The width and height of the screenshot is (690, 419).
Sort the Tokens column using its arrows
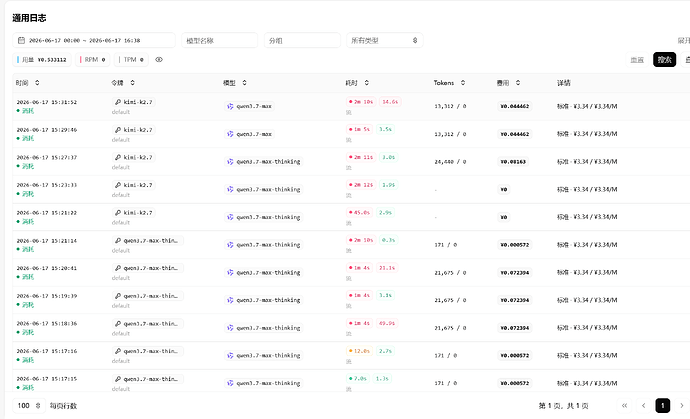pos(463,83)
